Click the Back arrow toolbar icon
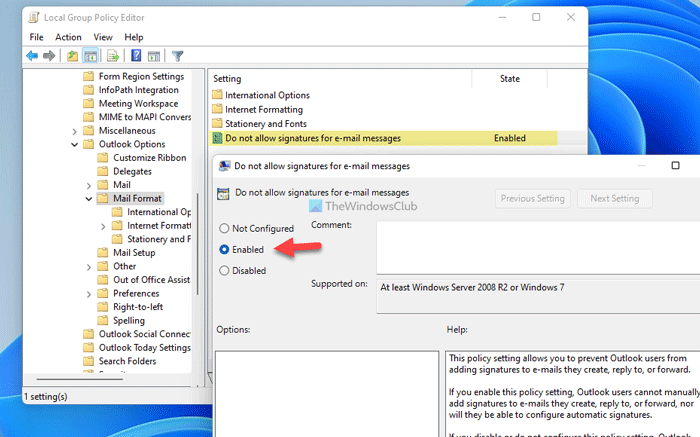The image size is (700, 437). pyautogui.click(x=32, y=56)
